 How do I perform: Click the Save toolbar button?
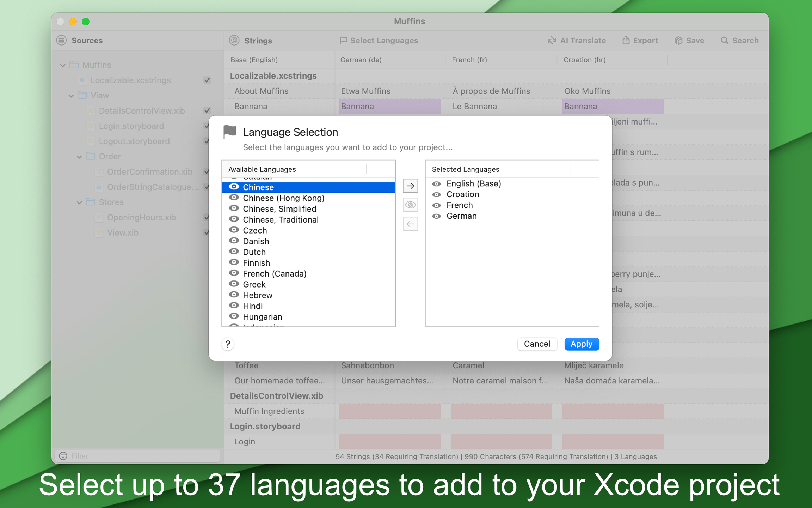689,41
